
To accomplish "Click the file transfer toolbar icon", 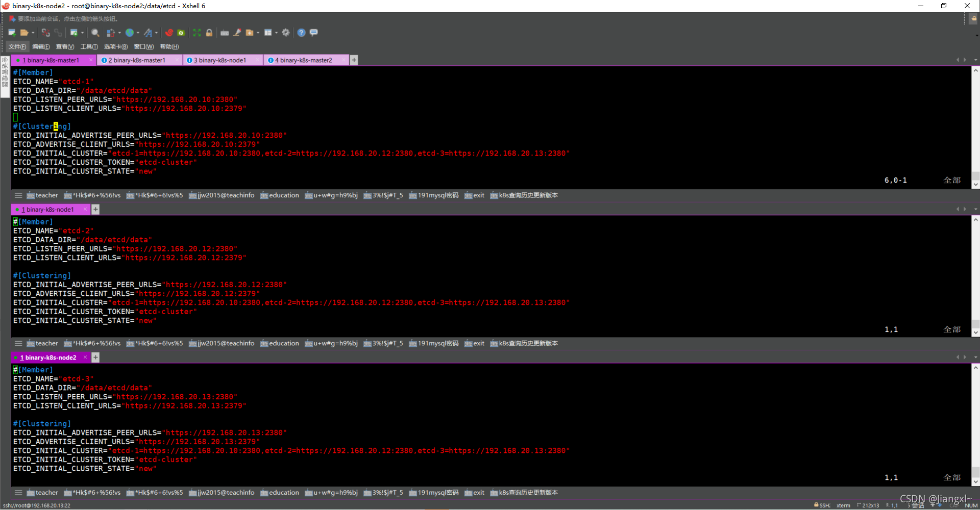I will click(x=111, y=33).
